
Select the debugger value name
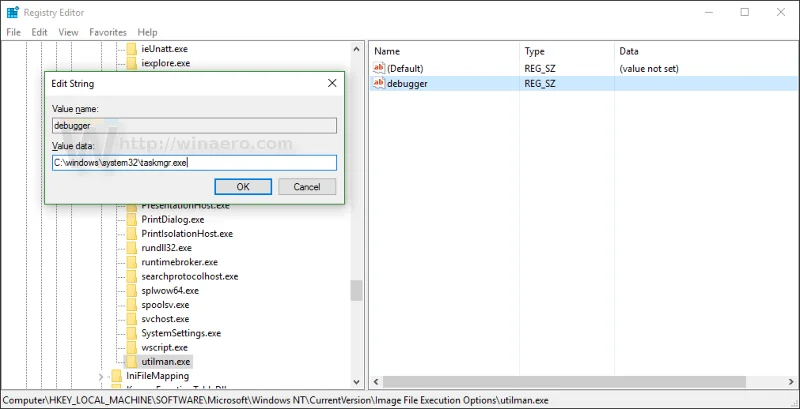coord(407,84)
